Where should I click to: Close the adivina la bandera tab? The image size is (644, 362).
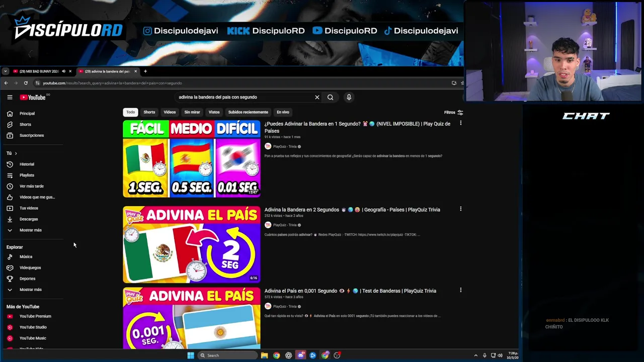tap(135, 71)
